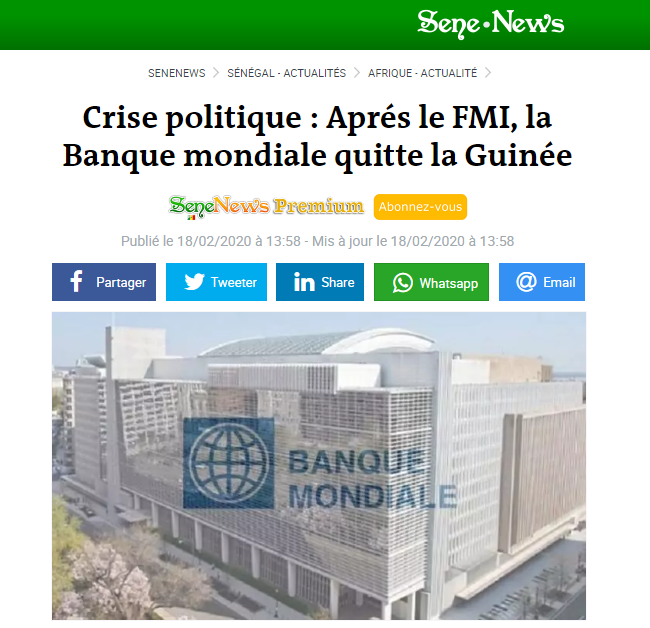The image size is (650, 628).
Task: Click the article headline about Banque mondiale
Action: pyautogui.click(x=318, y=136)
